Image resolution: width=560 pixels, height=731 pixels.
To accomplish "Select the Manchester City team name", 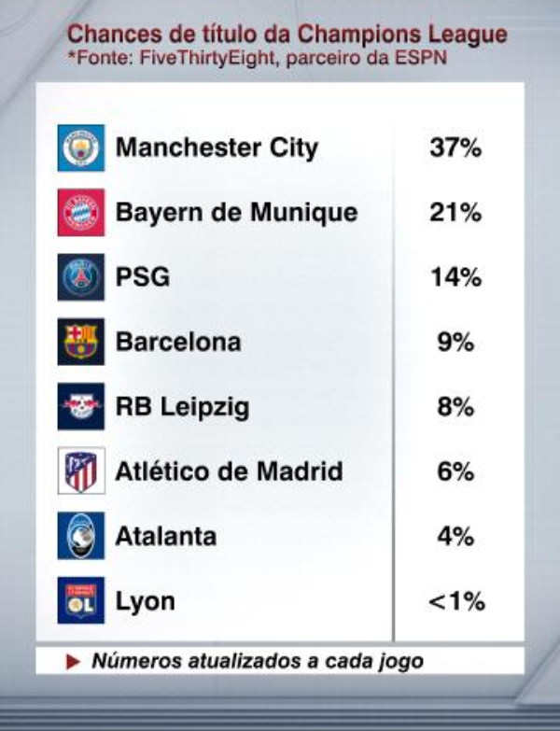I will coord(217,148).
